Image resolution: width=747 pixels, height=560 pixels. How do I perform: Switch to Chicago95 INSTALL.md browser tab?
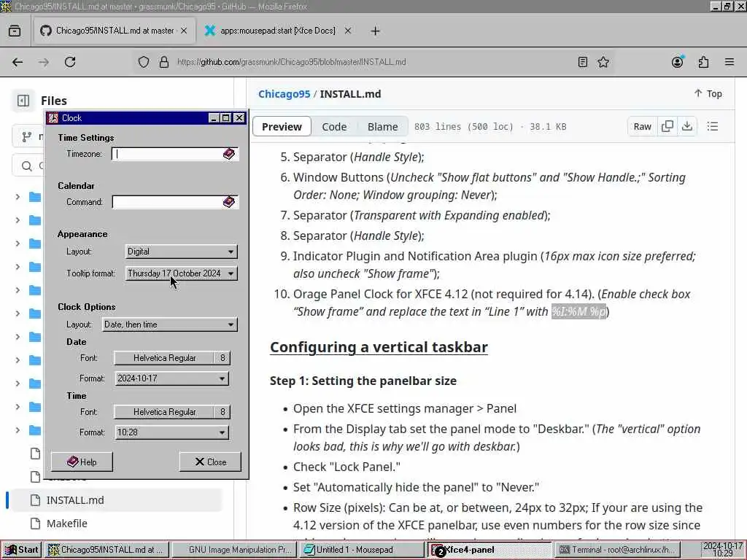pos(113,31)
